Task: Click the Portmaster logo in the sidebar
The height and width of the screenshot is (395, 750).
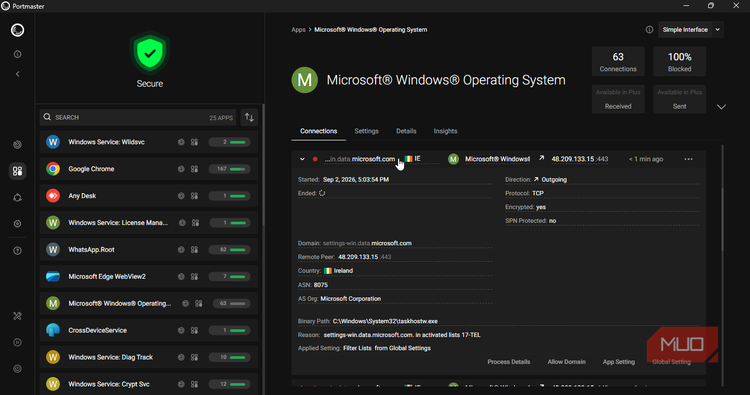Action: click(17, 30)
